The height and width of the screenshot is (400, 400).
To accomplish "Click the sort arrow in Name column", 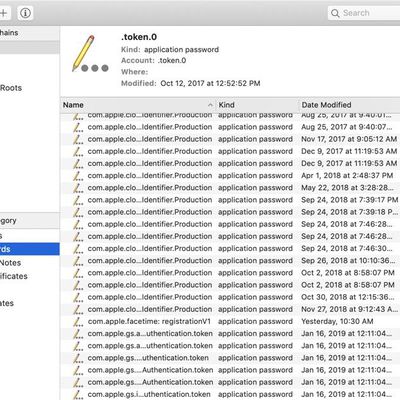I will click(210, 105).
